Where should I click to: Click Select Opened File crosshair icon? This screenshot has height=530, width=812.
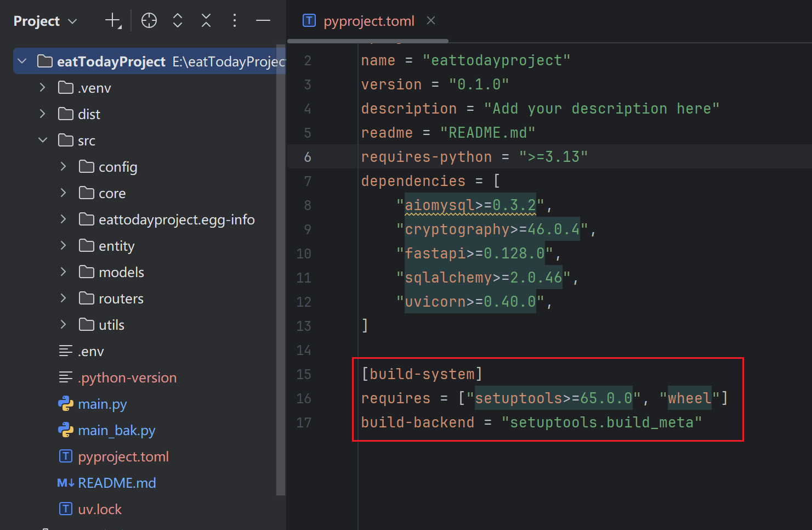[x=149, y=21]
